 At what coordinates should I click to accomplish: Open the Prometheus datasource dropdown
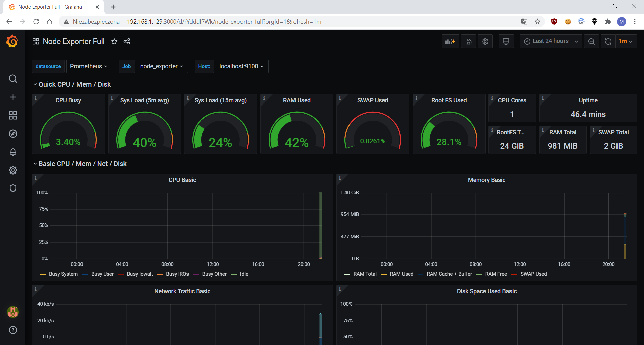[x=89, y=66]
